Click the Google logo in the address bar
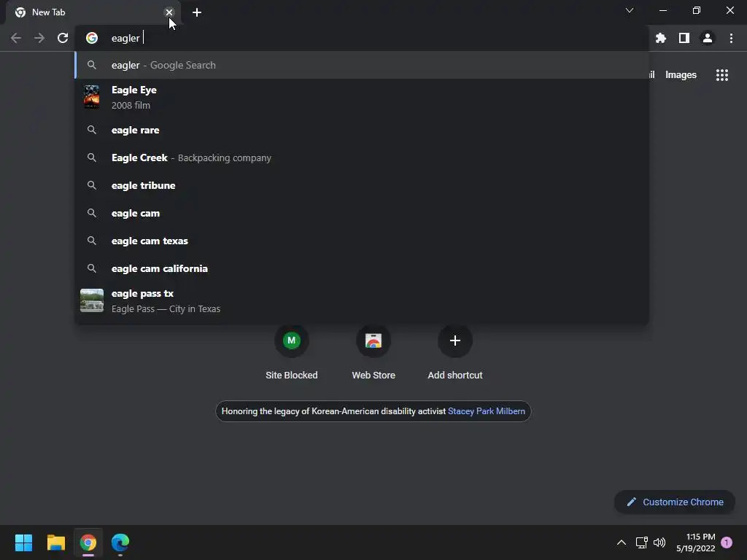This screenshot has height=560, width=747. pos(92,38)
